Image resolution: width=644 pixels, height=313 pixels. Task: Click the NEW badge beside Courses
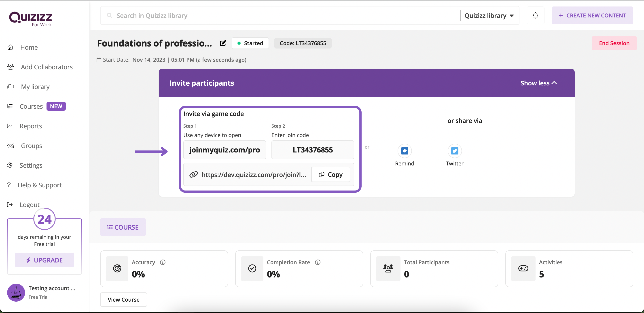coord(56,106)
